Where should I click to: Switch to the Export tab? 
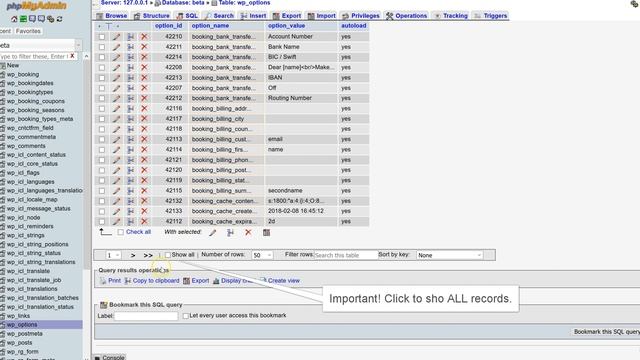click(x=287, y=16)
